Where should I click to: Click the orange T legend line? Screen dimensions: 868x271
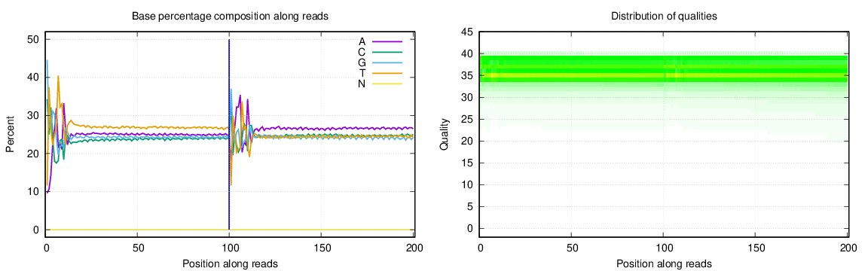click(387, 73)
